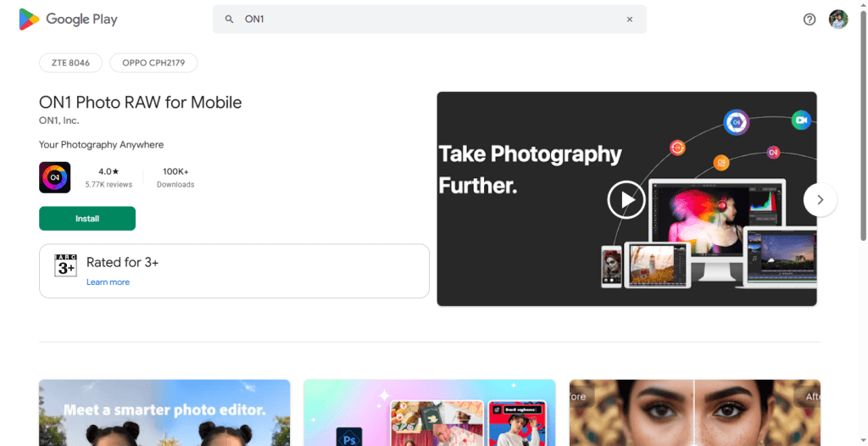Clear the search field with X
Screen dimensions: 868x446
coord(630,20)
